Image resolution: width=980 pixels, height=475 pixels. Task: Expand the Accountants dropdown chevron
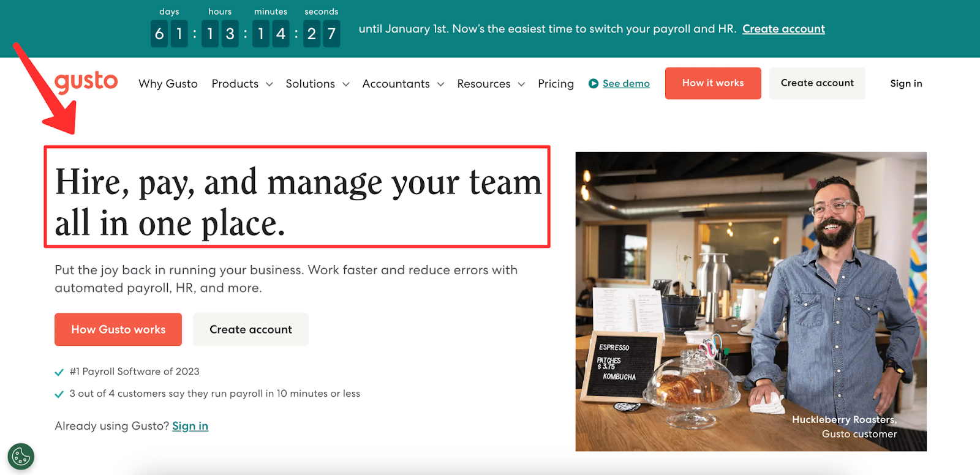440,84
